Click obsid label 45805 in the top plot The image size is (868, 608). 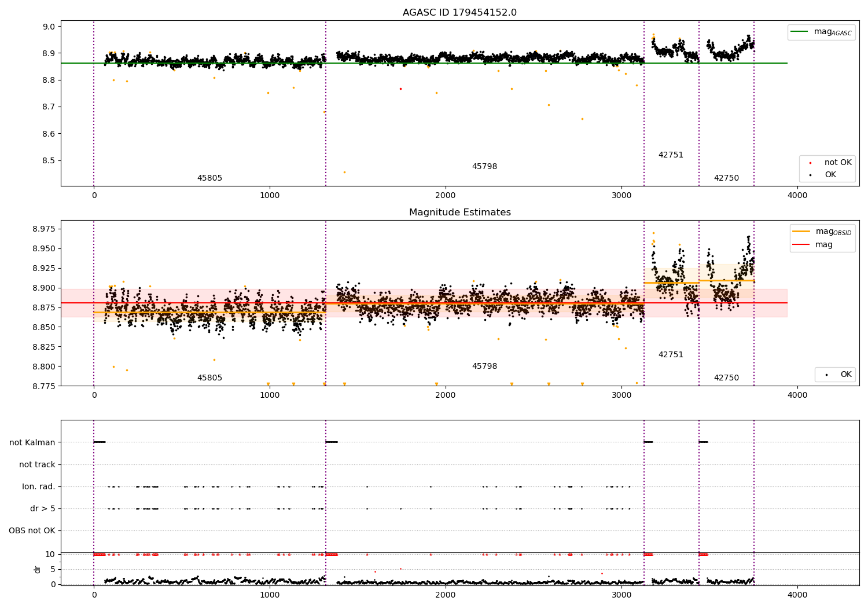(x=209, y=178)
